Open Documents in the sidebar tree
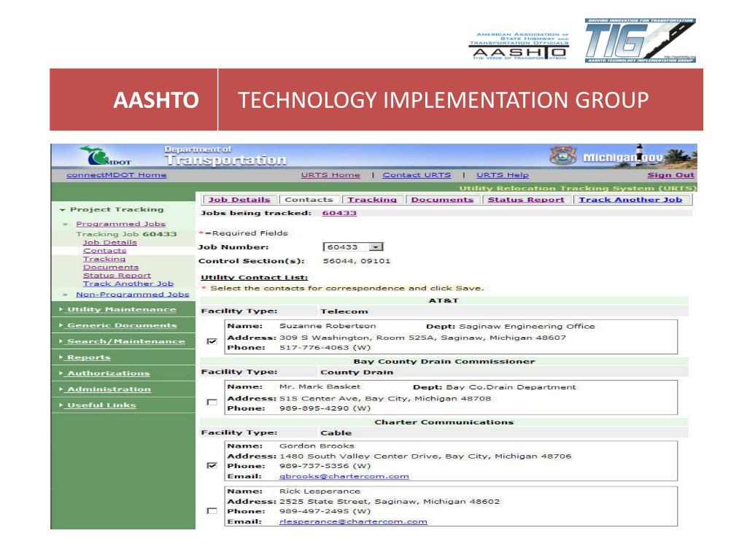747x560 pixels. [x=111, y=267]
